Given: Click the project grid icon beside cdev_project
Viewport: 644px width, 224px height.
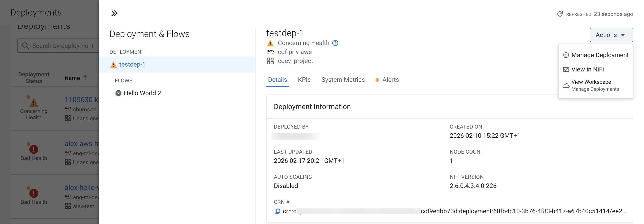Looking at the screenshot, I should (x=270, y=61).
